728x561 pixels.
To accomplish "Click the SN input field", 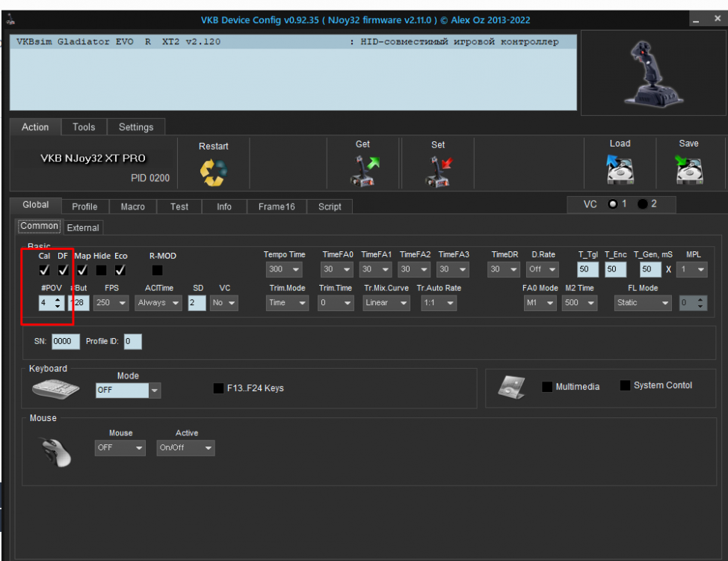I will (66, 342).
